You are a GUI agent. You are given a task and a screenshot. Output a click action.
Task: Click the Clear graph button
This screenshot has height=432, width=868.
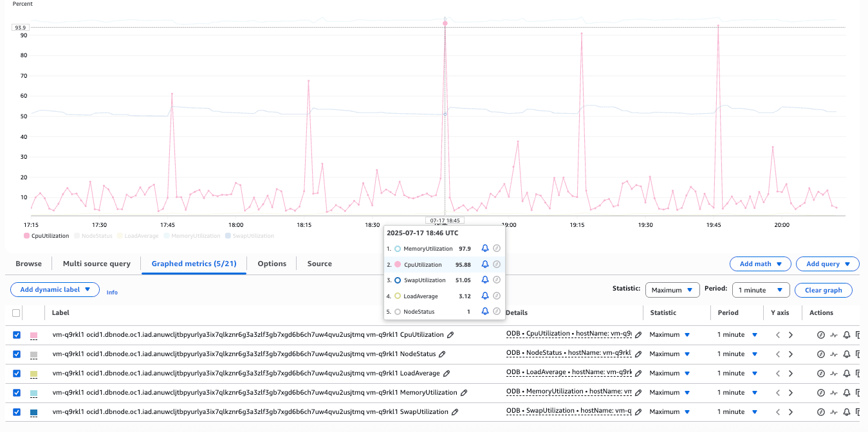coord(823,290)
